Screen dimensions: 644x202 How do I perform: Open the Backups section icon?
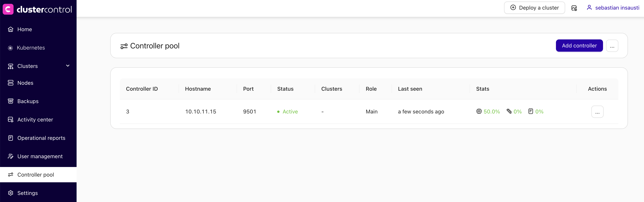10,101
